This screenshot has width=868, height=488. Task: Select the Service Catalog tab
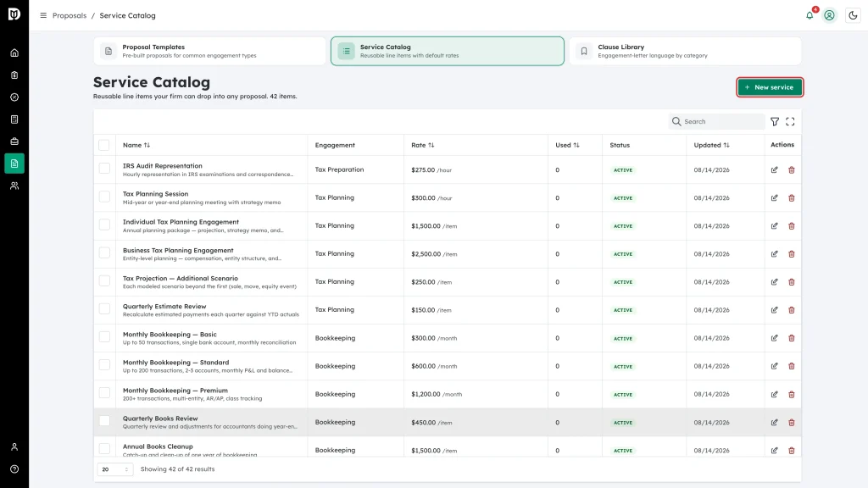[448, 51]
